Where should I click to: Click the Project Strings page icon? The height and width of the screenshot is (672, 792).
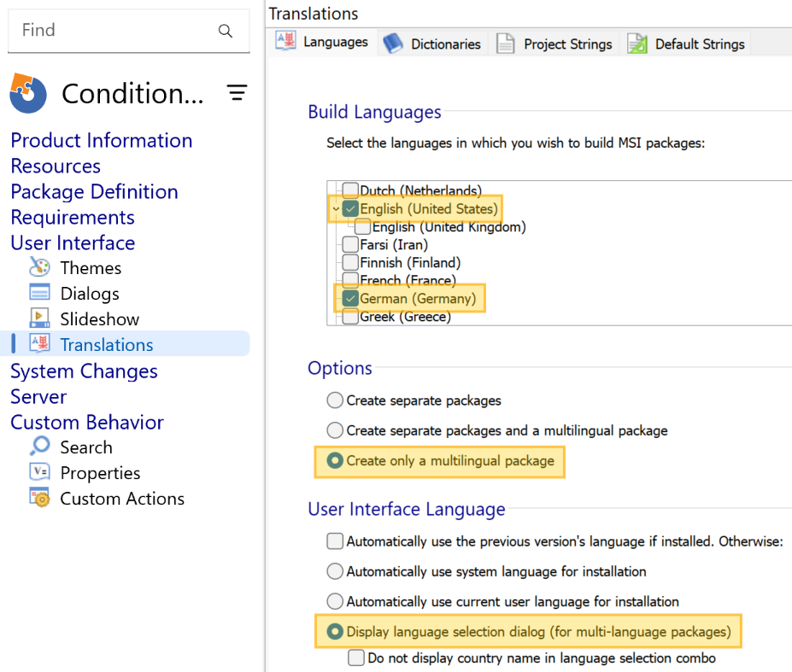505,44
